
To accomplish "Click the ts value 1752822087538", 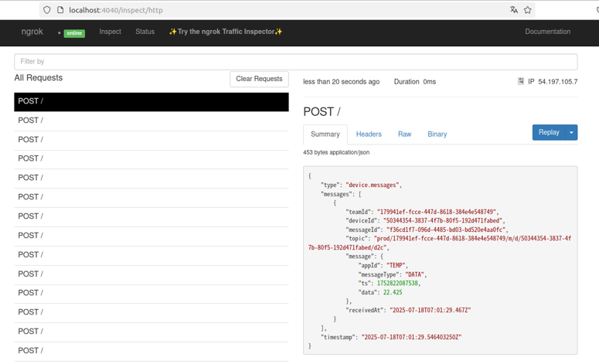I will [397, 284].
